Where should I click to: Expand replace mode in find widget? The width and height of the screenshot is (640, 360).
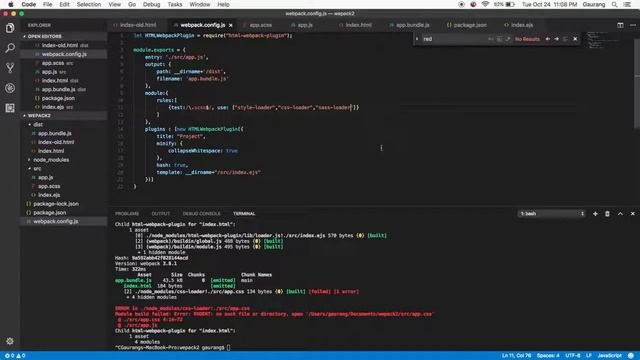point(417,39)
